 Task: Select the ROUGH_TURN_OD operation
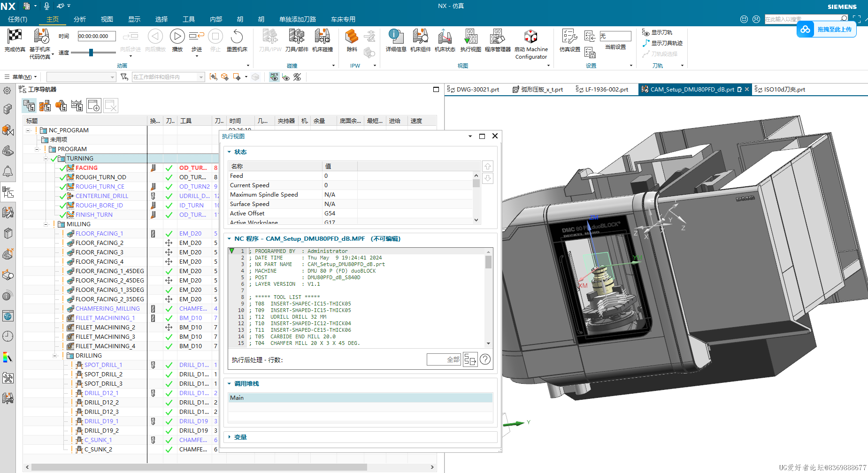click(x=100, y=177)
